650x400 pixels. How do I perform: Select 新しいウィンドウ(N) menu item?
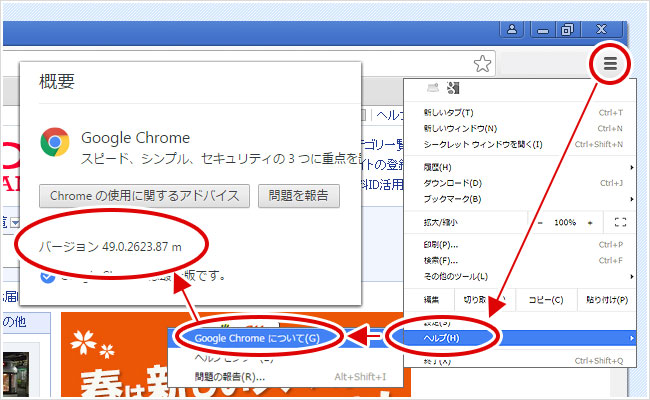tap(520, 128)
